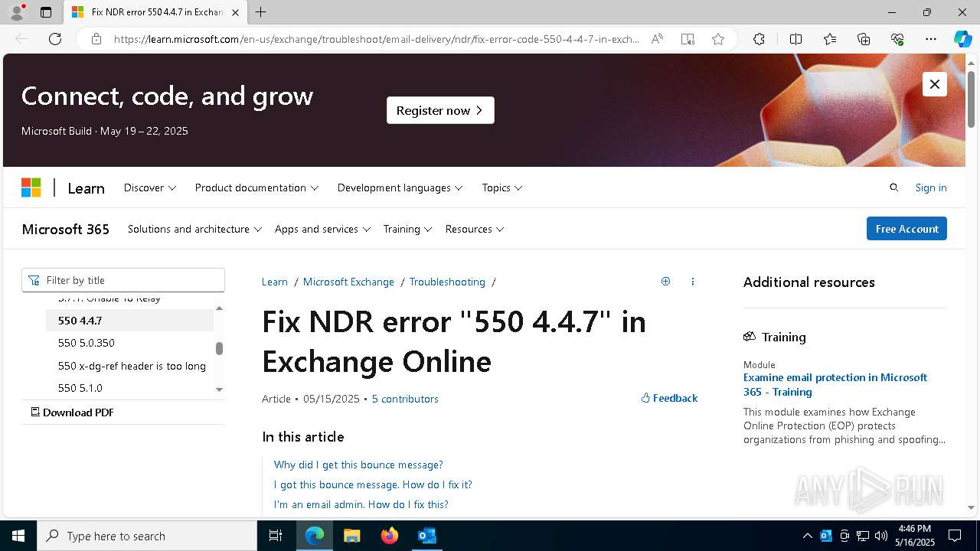
Task: Expand the Discover menu
Action: point(150,187)
